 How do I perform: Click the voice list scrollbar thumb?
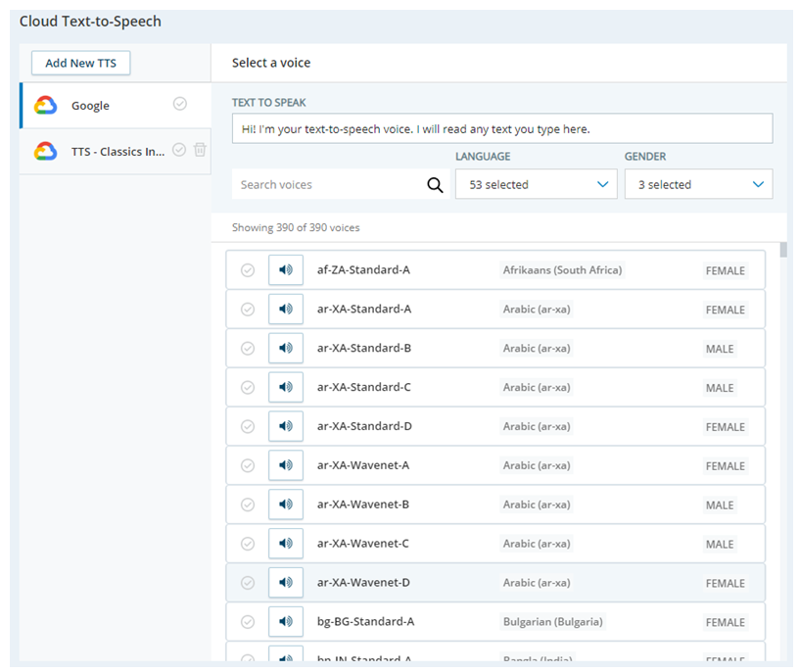click(783, 250)
